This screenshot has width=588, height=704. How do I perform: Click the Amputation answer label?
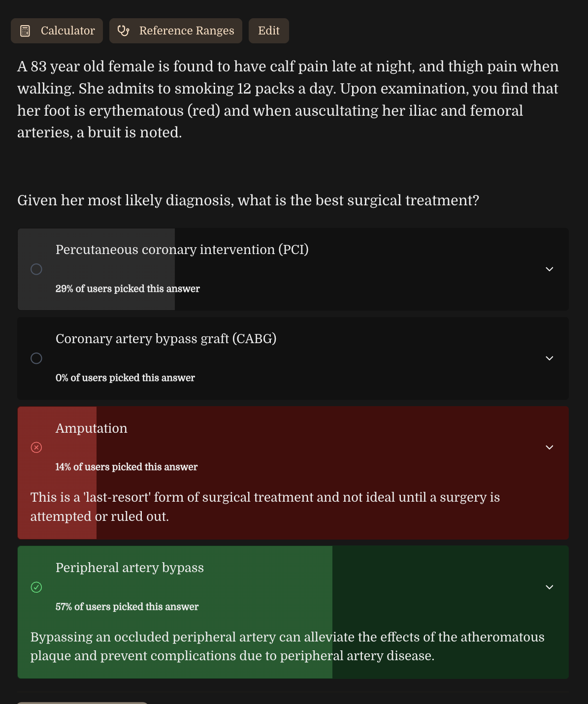[92, 428]
